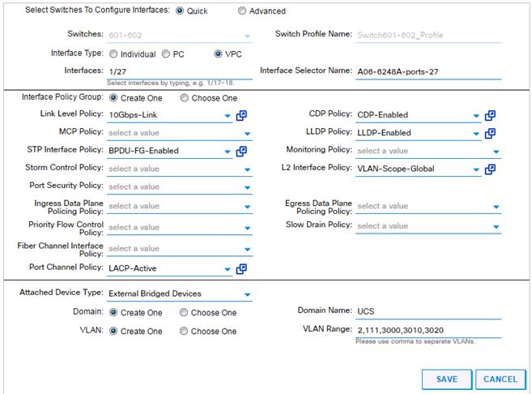Expand the MCP Policy dropdown
This screenshot has width=532, height=394.
247,134
